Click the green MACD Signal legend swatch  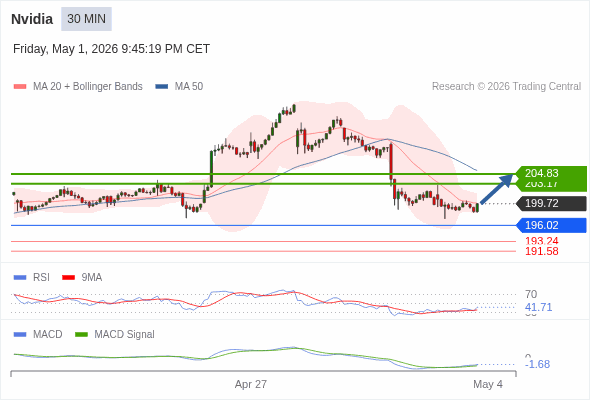81,335
